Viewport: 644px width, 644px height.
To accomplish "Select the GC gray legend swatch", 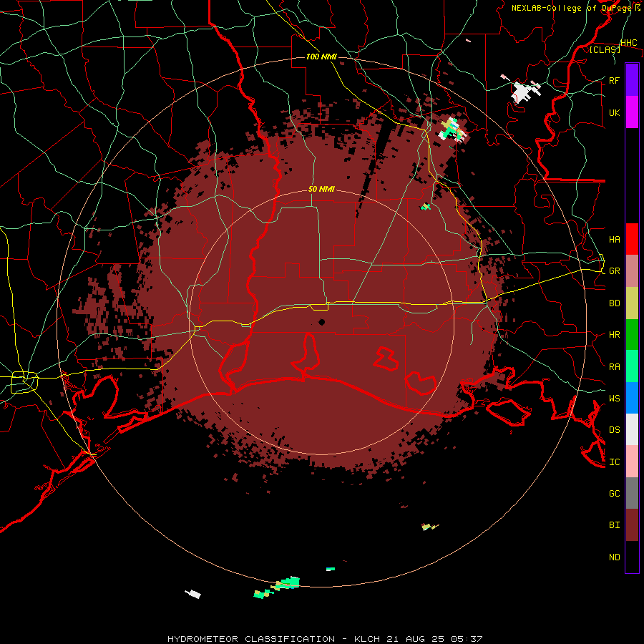I will pyautogui.click(x=632, y=493).
